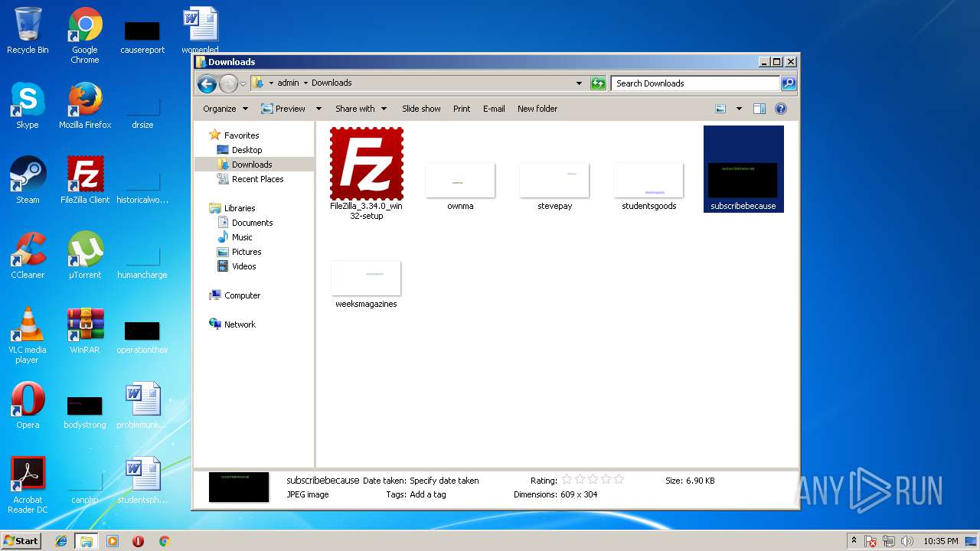
Task: Expand the address bar history dropdown
Action: click(x=579, y=83)
